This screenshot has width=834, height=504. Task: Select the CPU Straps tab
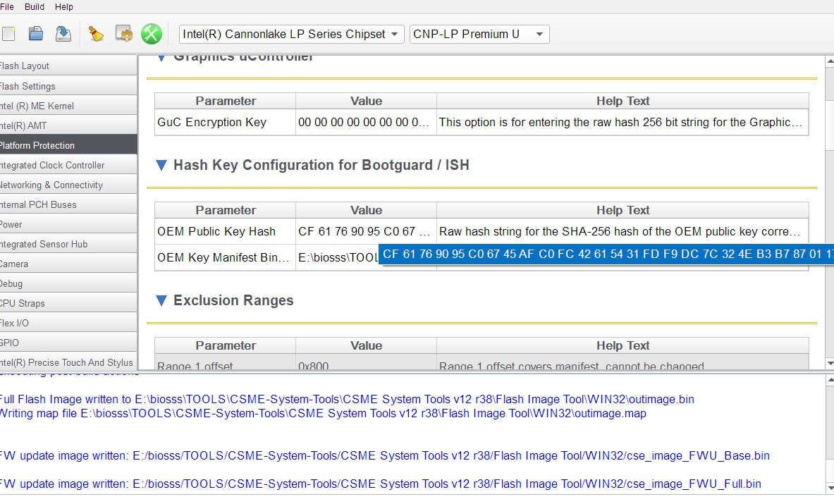pos(68,303)
